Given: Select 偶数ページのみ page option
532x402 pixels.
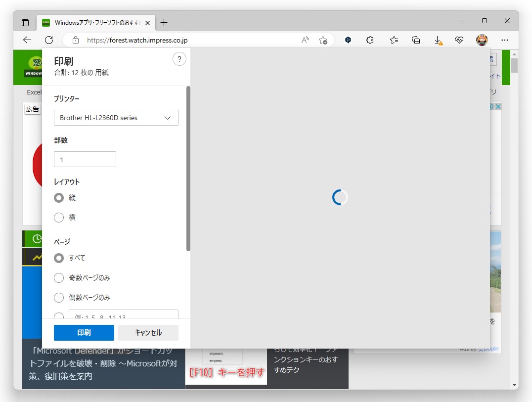Looking at the screenshot, I should click(x=59, y=297).
